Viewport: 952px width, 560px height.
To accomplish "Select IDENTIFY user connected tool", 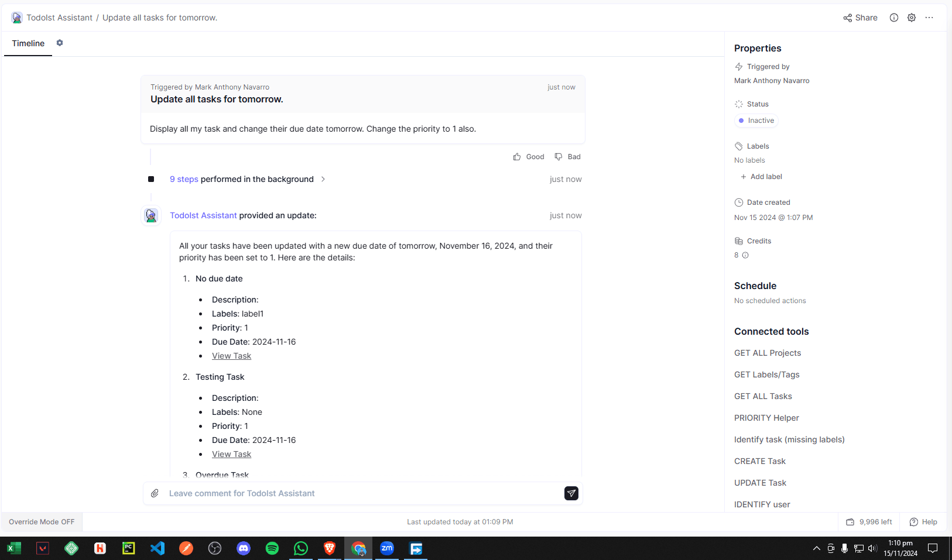I will pyautogui.click(x=762, y=504).
